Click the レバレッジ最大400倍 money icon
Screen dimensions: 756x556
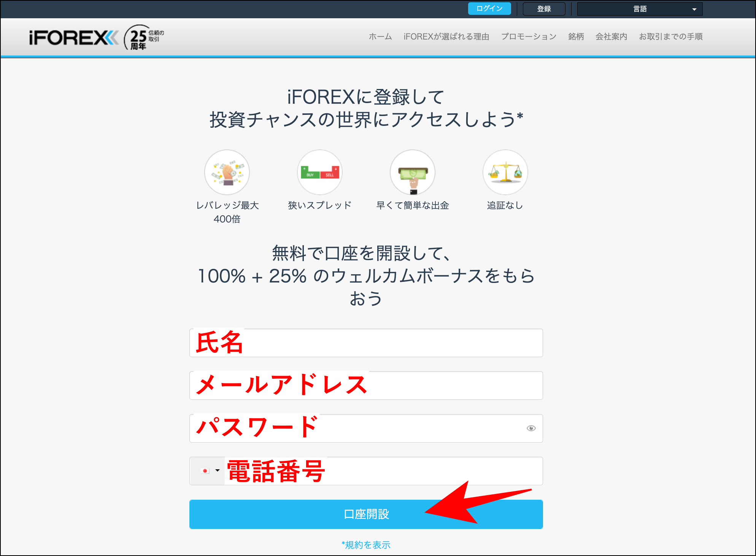[227, 172]
